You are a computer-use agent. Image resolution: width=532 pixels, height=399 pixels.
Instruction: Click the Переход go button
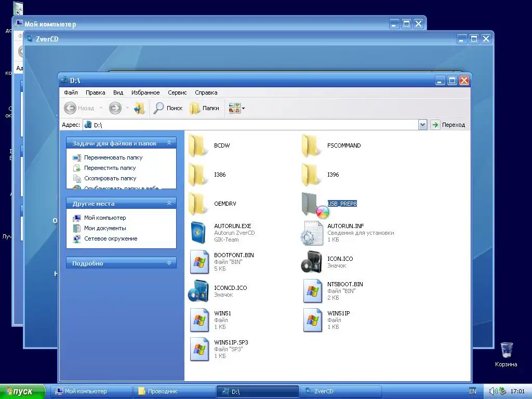[448, 125]
